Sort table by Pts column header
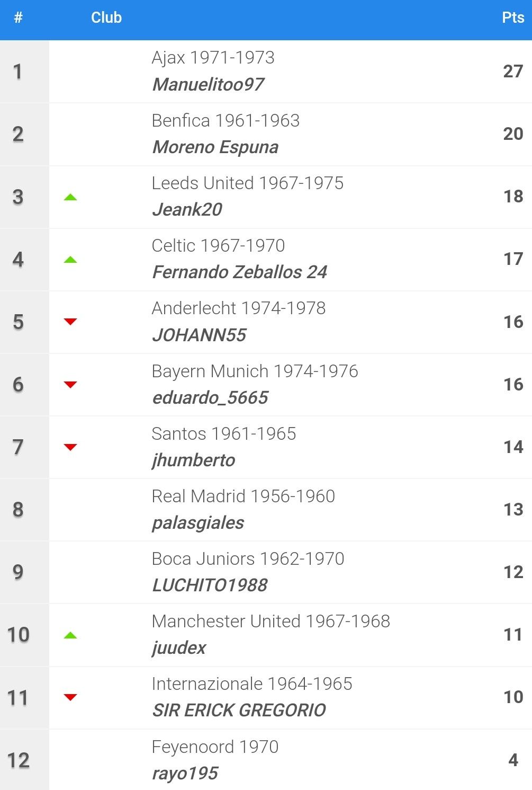This screenshot has width=532, height=790. (513, 17)
